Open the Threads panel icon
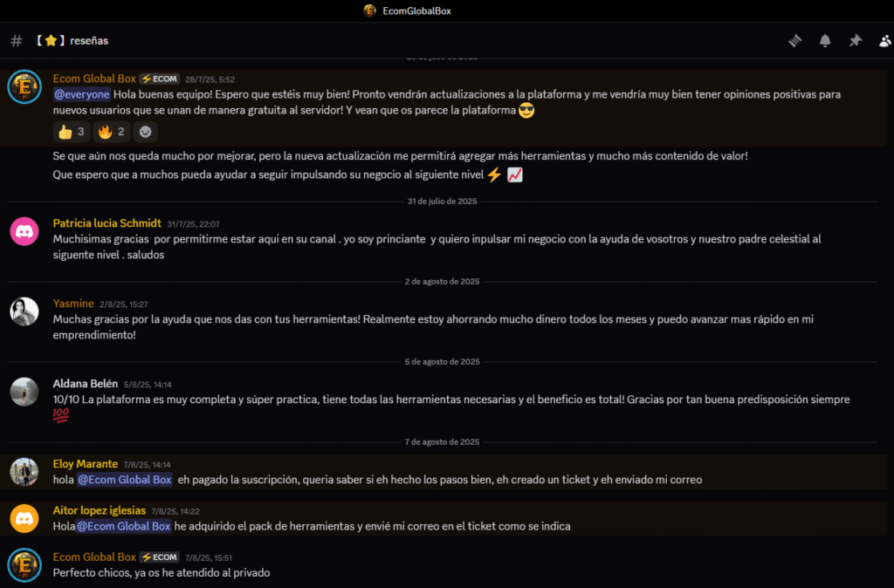This screenshot has width=894, height=588. tap(794, 41)
